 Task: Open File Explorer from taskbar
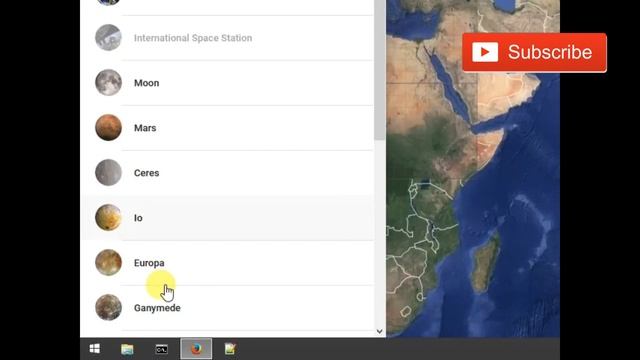[127, 349]
